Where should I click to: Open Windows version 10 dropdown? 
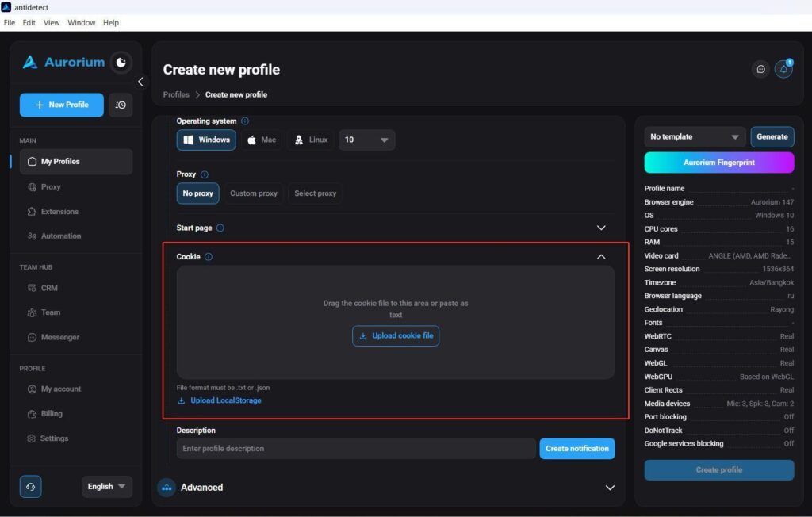[366, 140]
